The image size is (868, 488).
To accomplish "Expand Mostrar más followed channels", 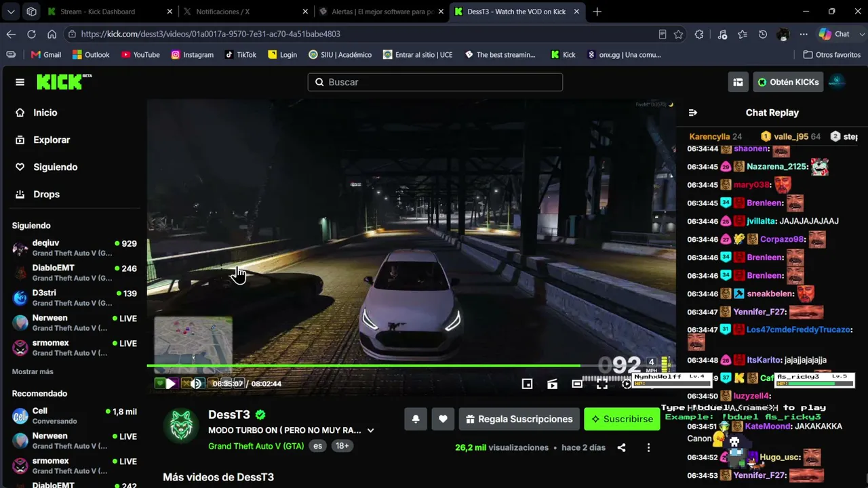I will [33, 371].
